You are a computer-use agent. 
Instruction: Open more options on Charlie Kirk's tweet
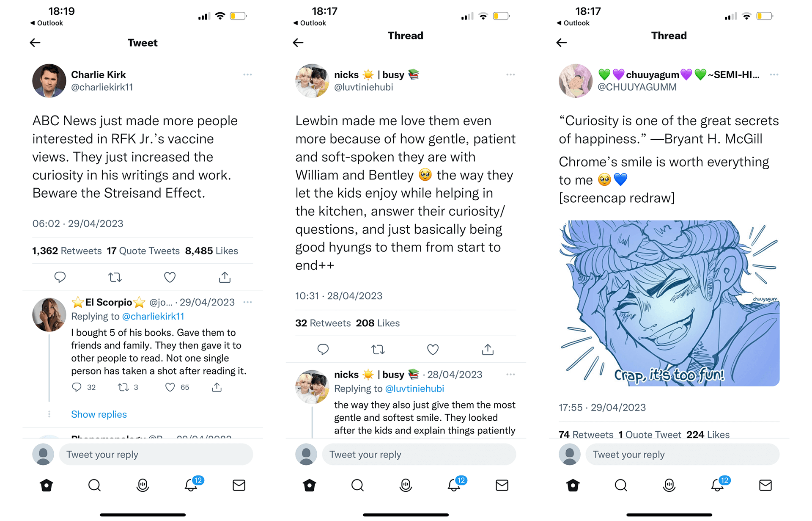(x=247, y=74)
